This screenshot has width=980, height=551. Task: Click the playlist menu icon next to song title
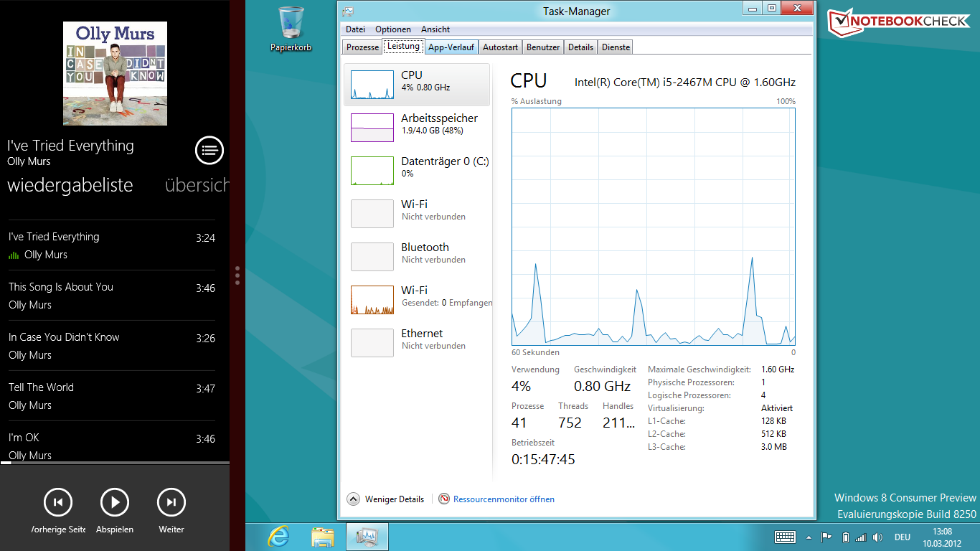click(209, 151)
